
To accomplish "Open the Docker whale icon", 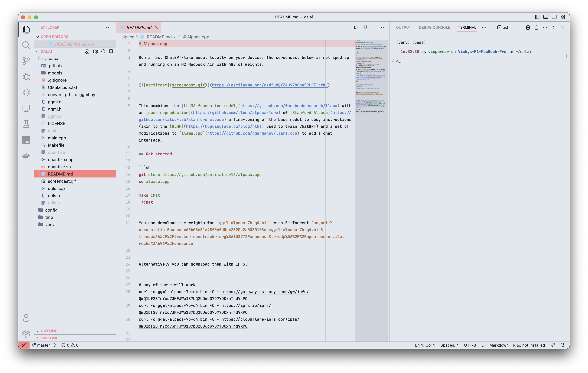I will [x=26, y=155].
